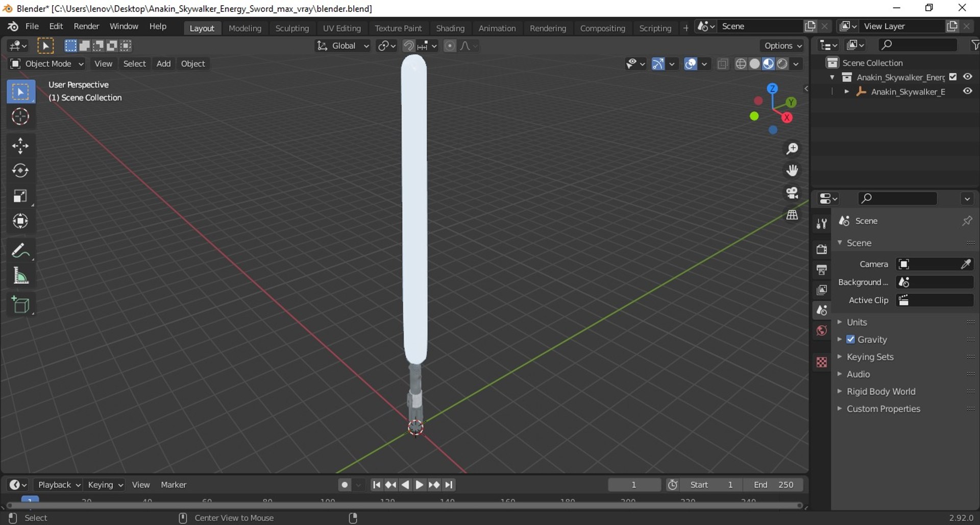
Task: Open the Playback popover
Action: coord(59,485)
